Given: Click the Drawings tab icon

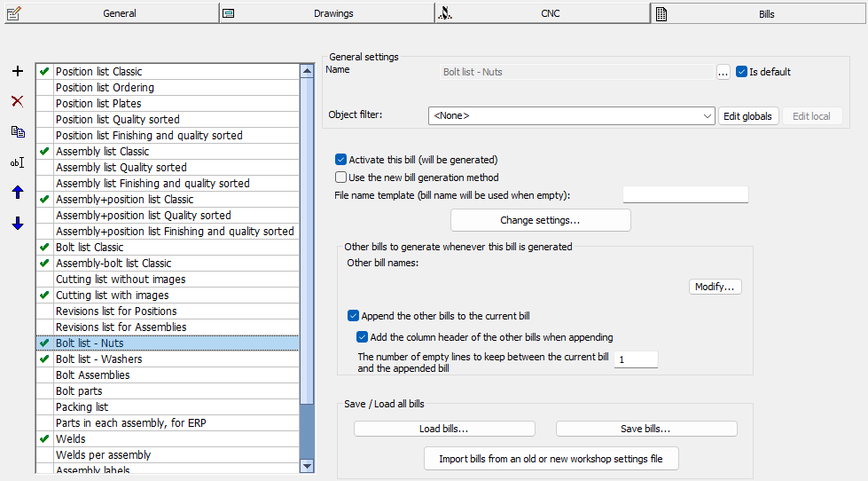Looking at the screenshot, I should [x=228, y=13].
